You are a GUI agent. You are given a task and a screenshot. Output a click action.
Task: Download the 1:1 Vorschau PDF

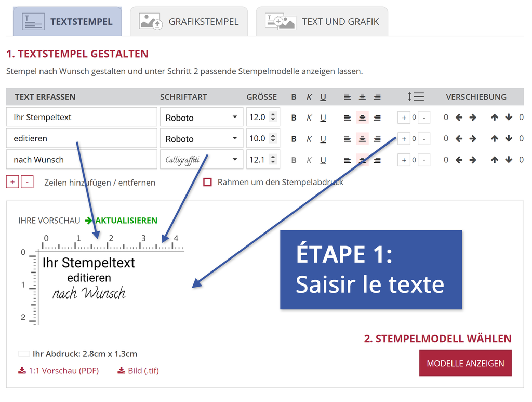58,371
